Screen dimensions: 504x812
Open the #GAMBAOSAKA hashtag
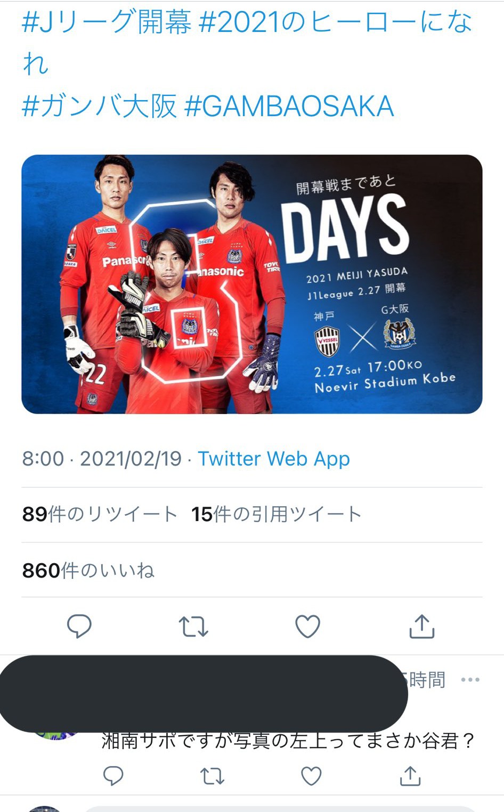(289, 106)
